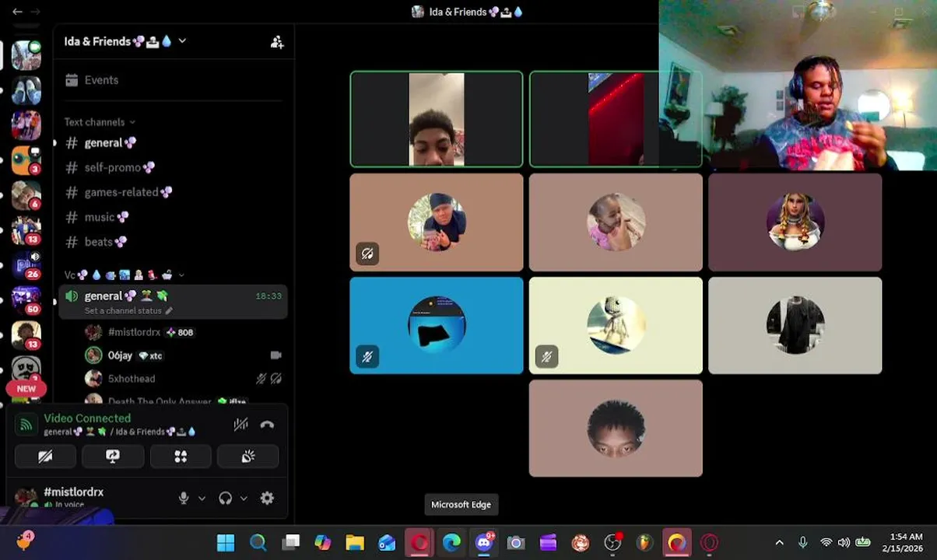The image size is (937, 560).
Task: Open server icon with badge 6
Action: coord(26,195)
